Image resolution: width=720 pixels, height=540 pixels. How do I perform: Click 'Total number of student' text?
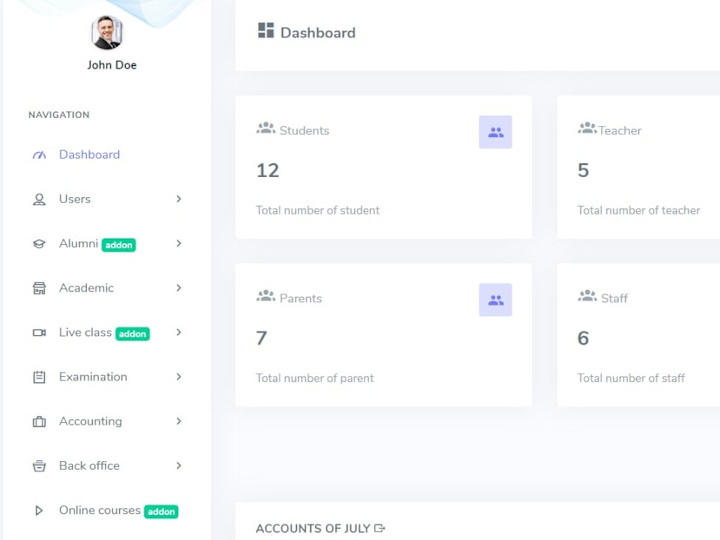pos(318,210)
